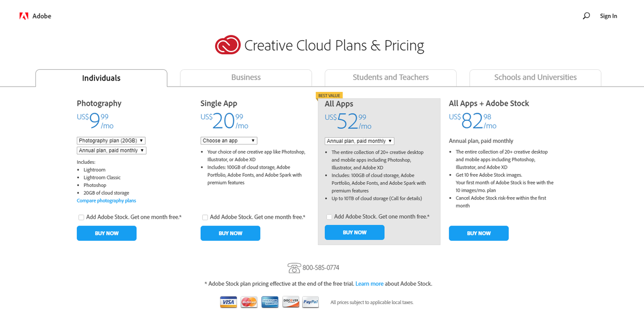Switch to the Business tab
Image resolution: width=644 pixels, height=325 pixels.
coord(246,77)
